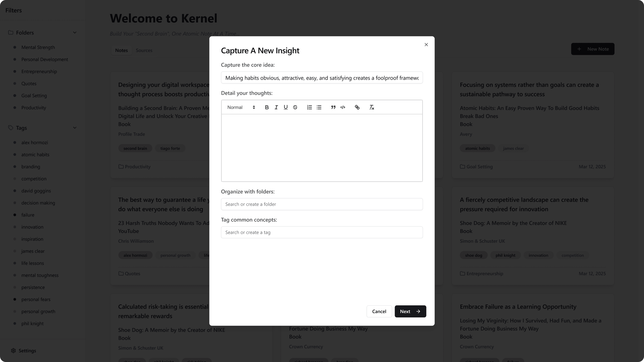The height and width of the screenshot is (362, 644).
Task: Apply bold formatting in the insight editor
Action: pos(267,107)
